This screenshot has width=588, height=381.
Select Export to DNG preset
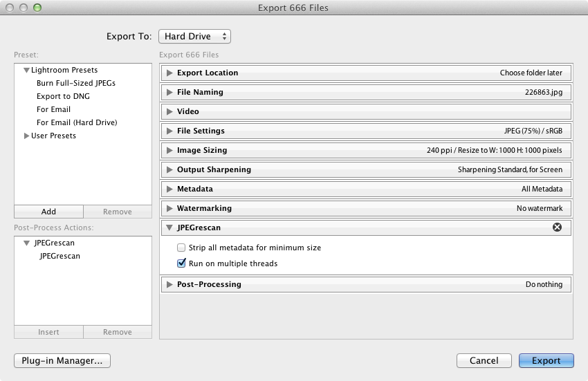point(64,96)
